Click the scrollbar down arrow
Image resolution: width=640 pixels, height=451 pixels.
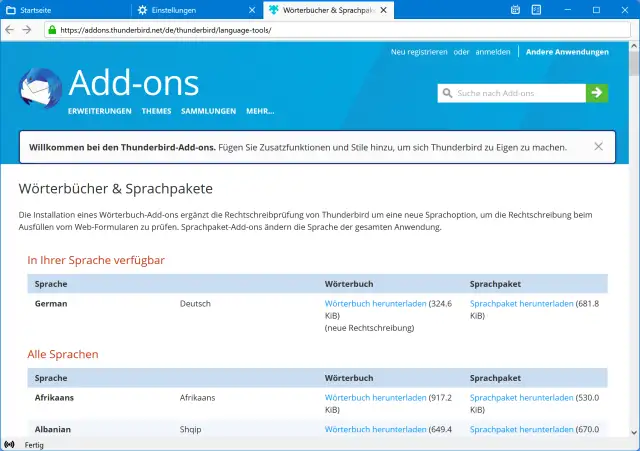(634, 433)
